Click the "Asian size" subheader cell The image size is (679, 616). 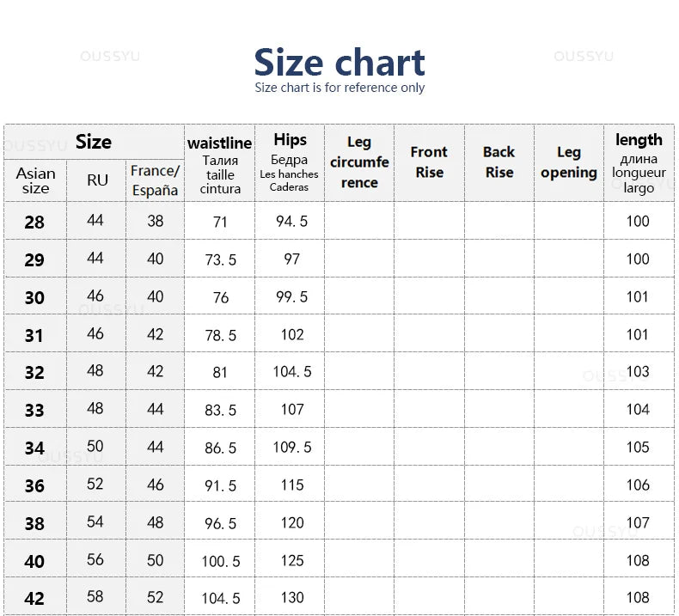(35, 180)
